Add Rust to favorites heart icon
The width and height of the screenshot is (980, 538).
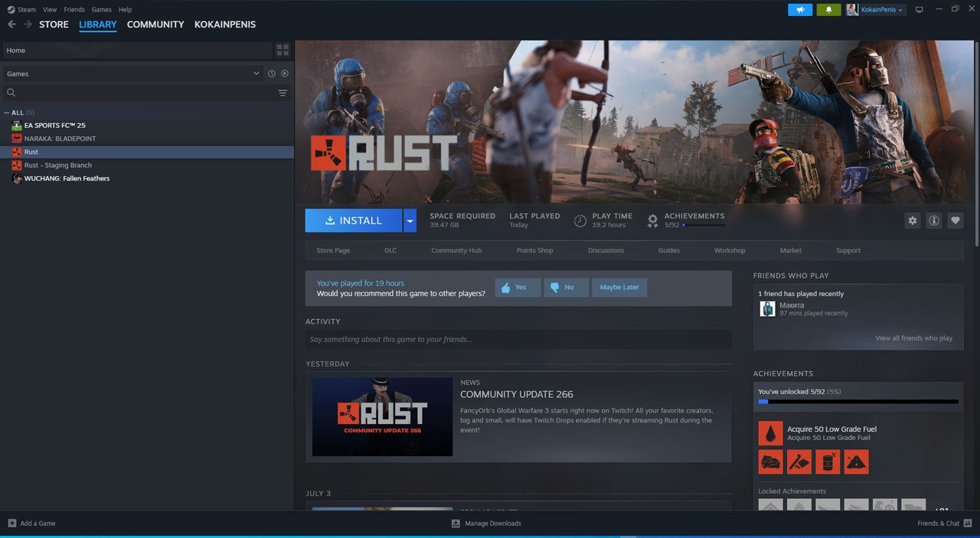click(955, 220)
